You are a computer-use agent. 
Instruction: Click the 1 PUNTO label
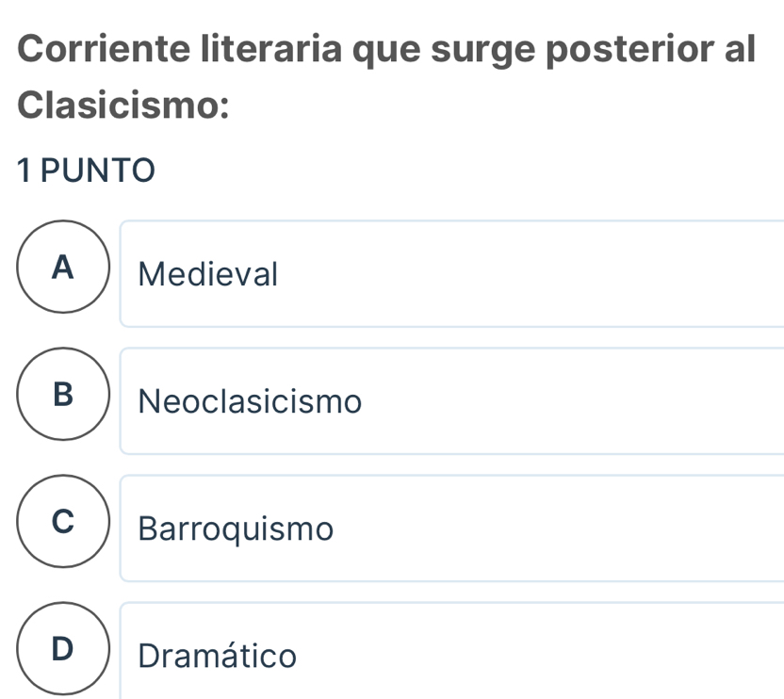[83, 171]
